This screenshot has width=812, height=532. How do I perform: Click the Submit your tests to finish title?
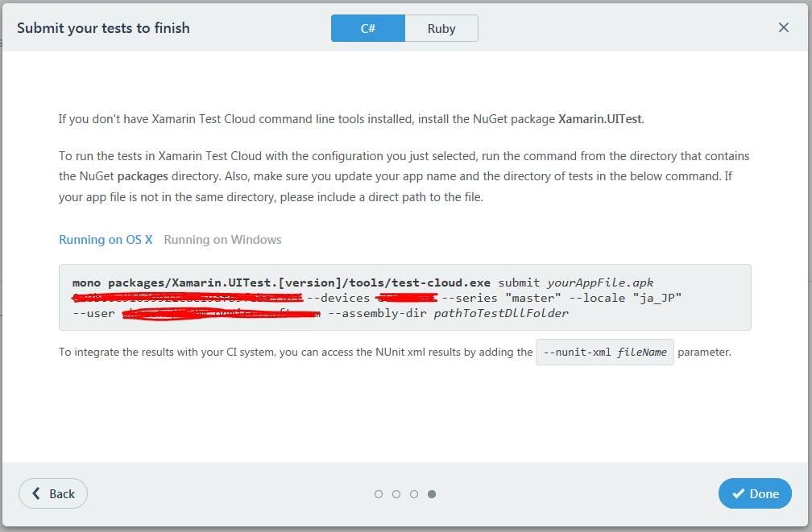click(x=103, y=28)
